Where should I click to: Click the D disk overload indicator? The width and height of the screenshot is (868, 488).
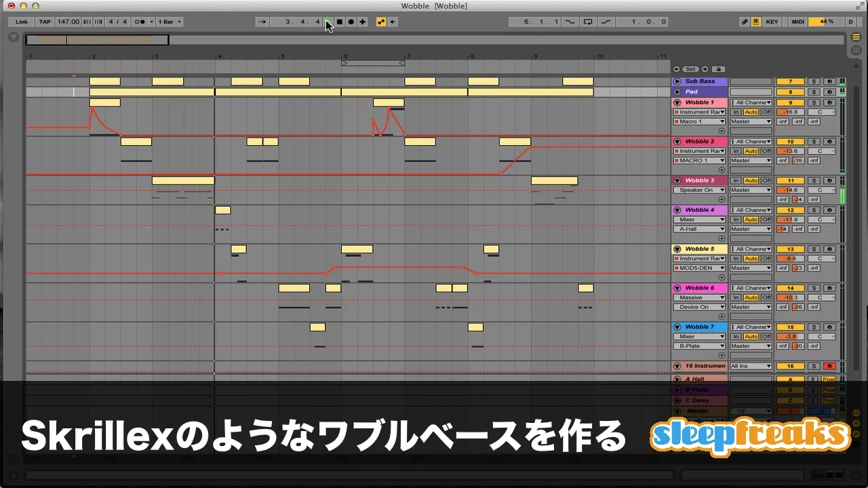click(x=851, y=22)
